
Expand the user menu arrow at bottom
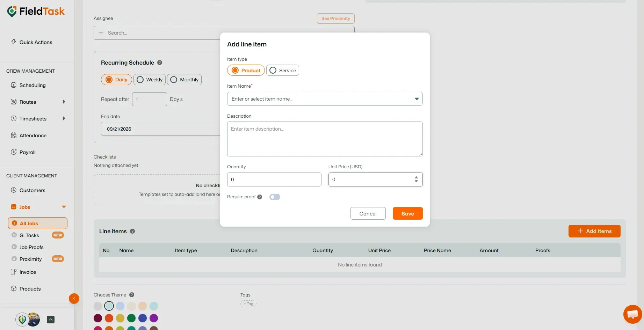pyautogui.click(x=51, y=320)
